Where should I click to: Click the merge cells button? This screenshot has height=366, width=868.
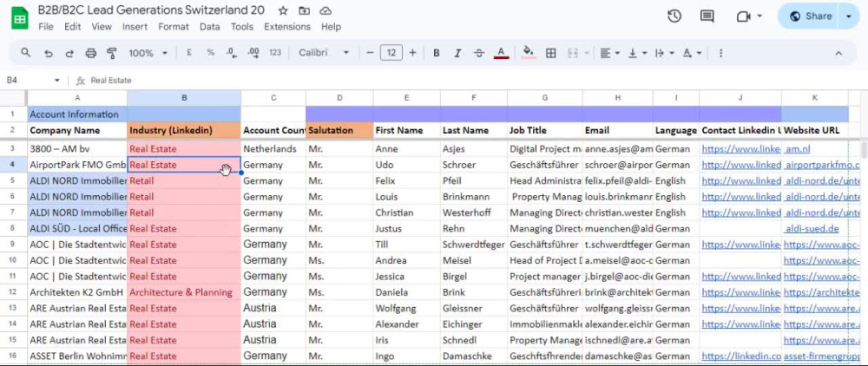(x=572, y=53)
